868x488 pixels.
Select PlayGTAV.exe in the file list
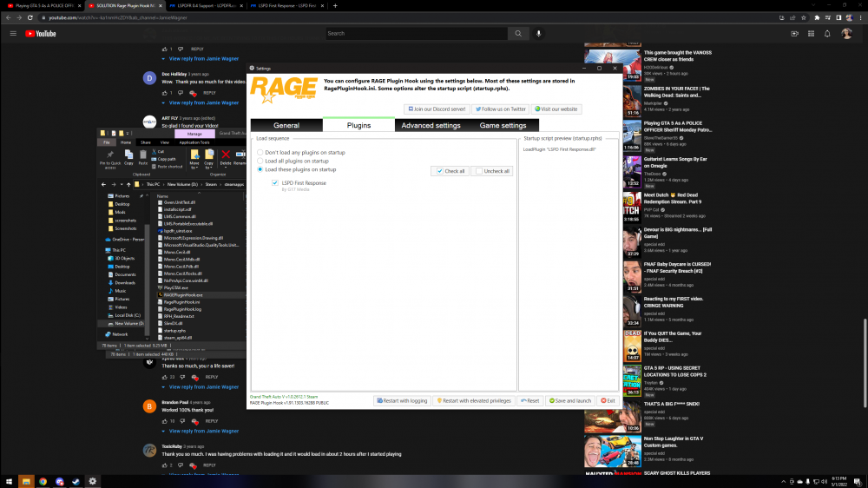point(175,287)
